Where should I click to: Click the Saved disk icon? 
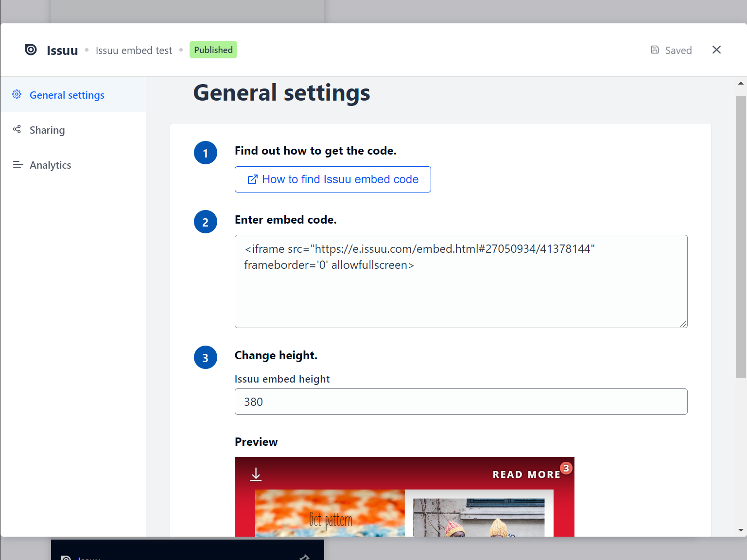[655, 50]
